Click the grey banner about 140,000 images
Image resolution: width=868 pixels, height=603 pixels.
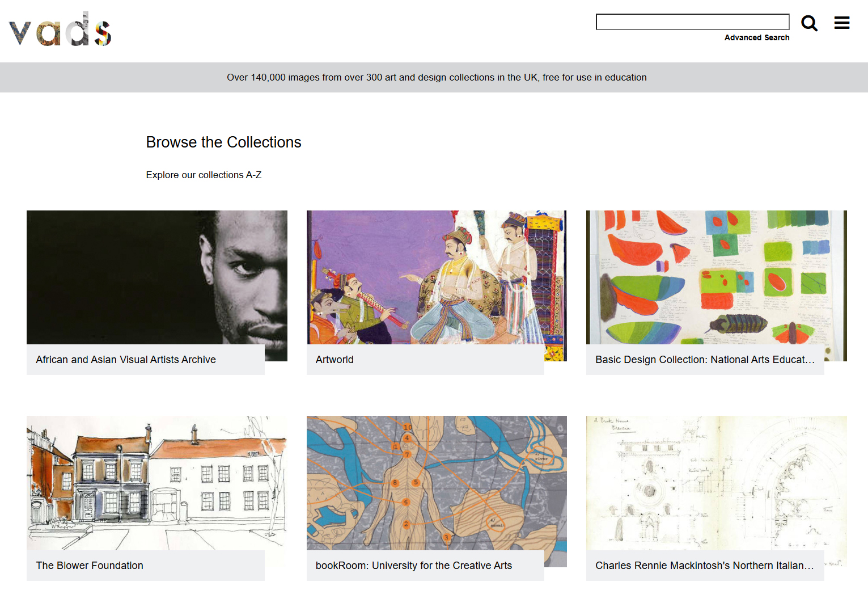click(436, 77)
